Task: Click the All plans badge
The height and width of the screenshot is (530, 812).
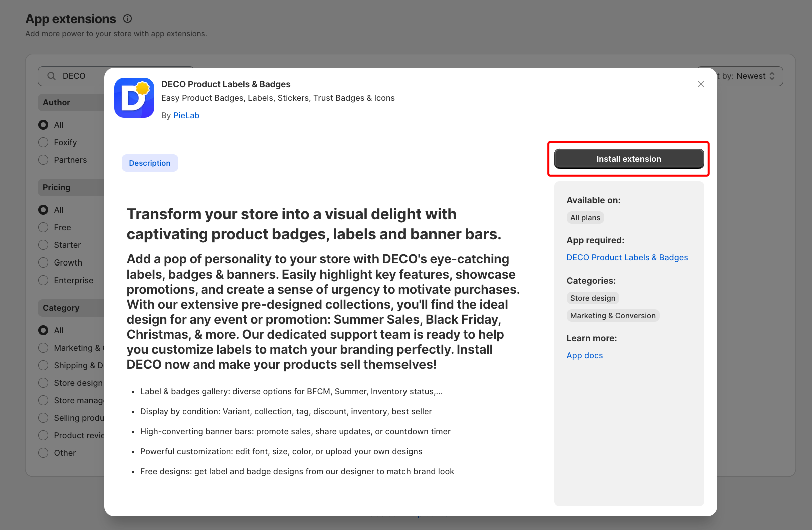Action: coord(585,218)
